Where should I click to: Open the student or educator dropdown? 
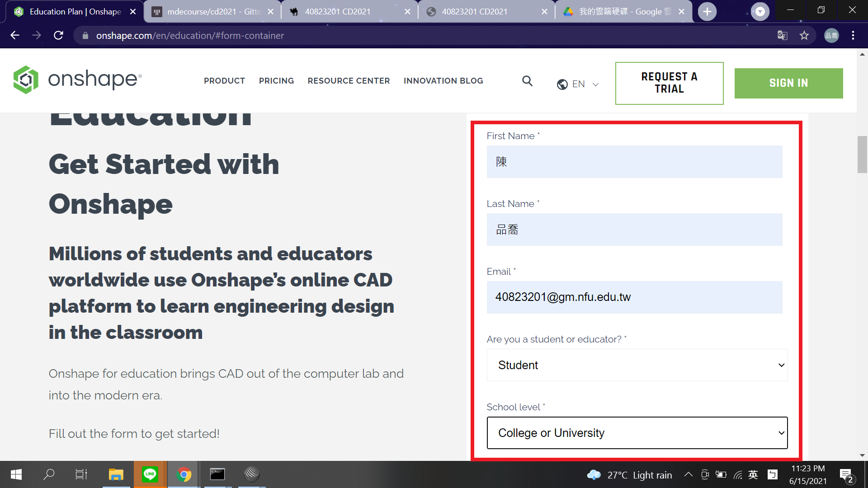point(637,365)
